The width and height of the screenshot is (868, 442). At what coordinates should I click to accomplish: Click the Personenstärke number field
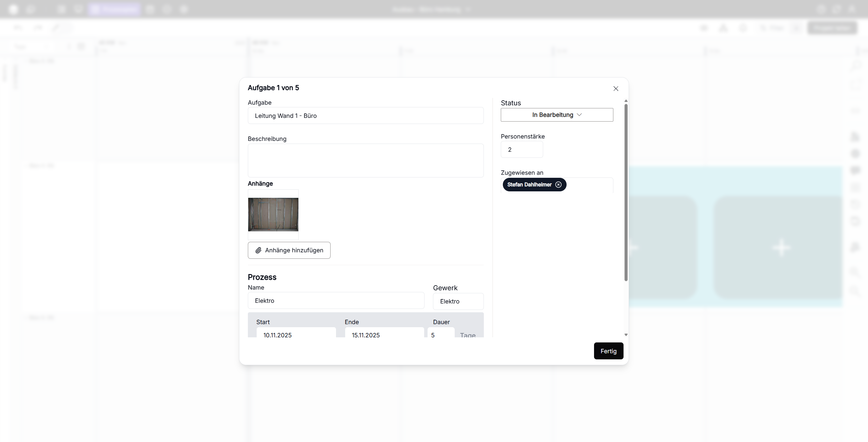tap(521, 150)
